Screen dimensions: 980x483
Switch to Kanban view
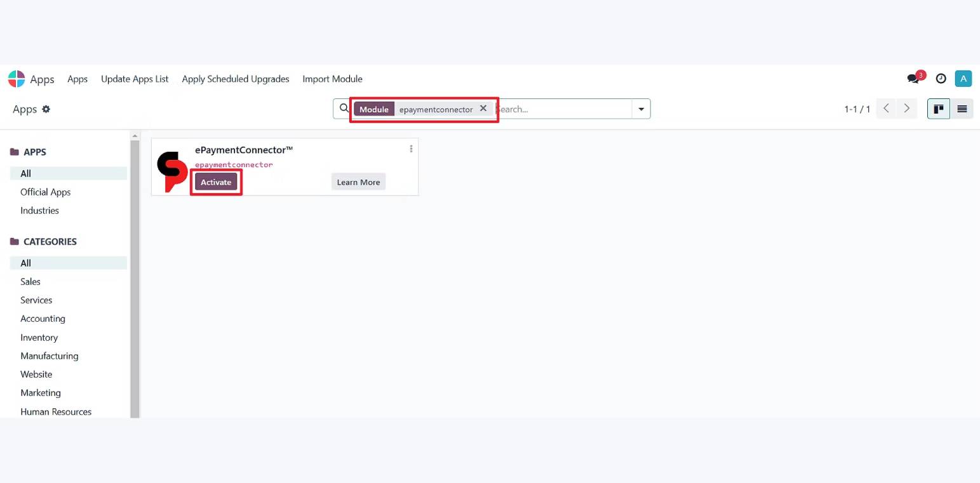[x=939, y=109]
